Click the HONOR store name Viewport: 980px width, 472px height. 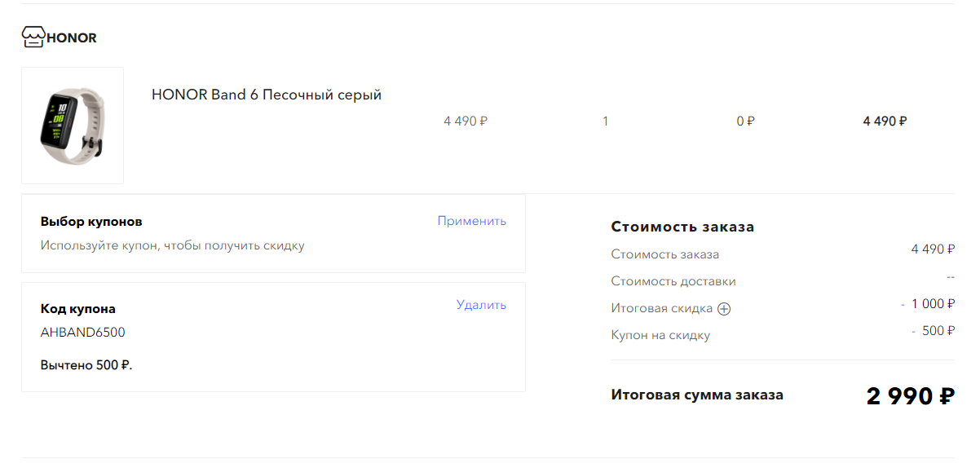pos(72,37)
